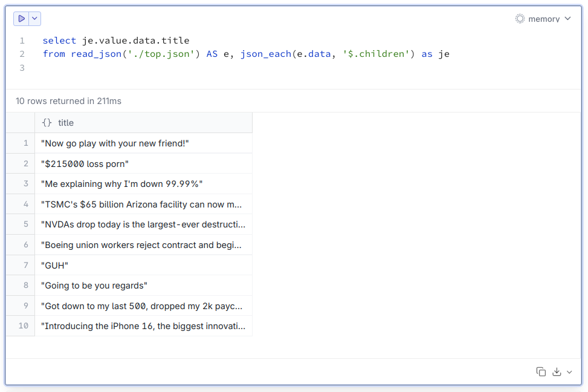This screenshot has width=588, height=392.
Task: Place cursor on the read_json function text
Action: click(96, 54)
